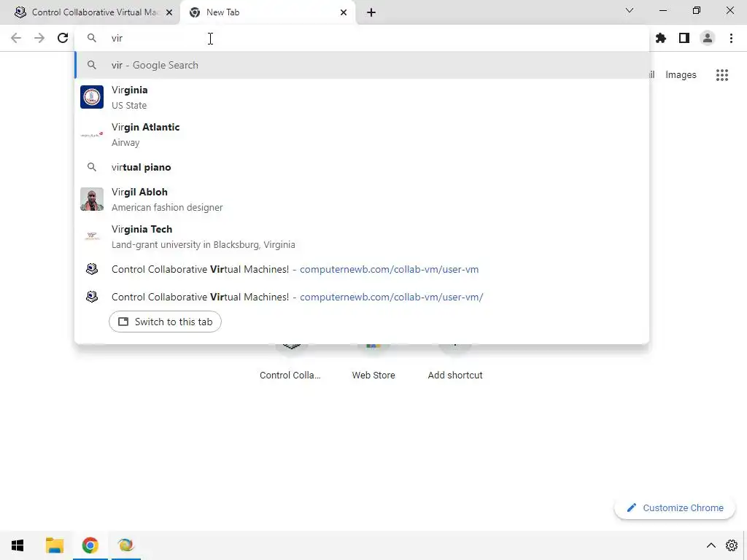Viewport: 747px width, 560px height.
Task: Select the Virginia Tech suggestion
Action: pos(362,236)
